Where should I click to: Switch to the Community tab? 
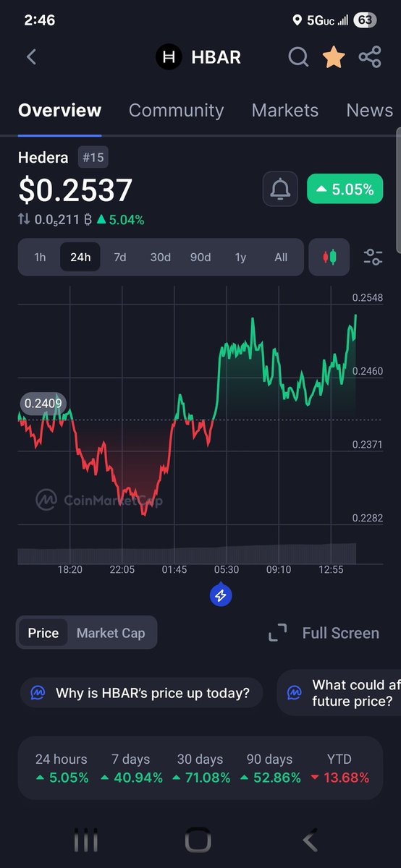point(176,111)
